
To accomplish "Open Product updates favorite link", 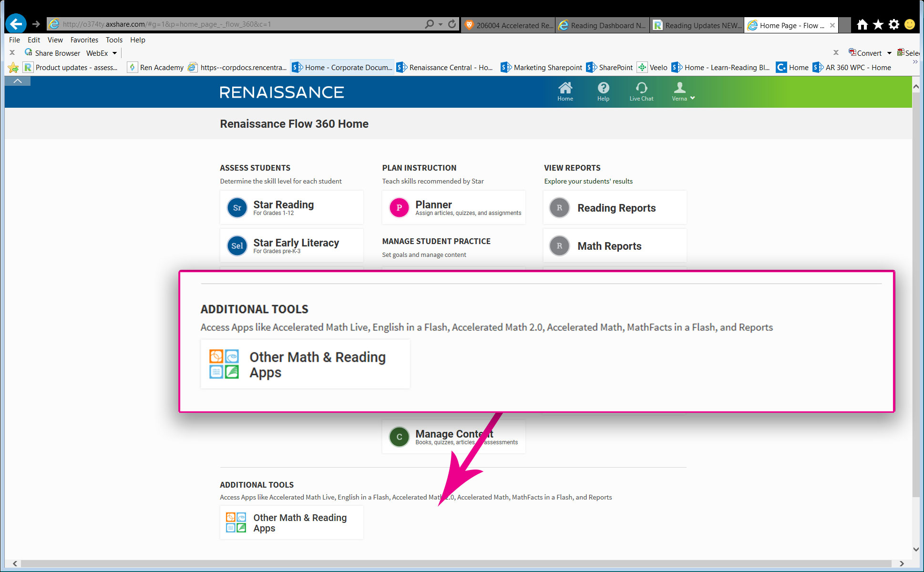I will tap(71, 68).
